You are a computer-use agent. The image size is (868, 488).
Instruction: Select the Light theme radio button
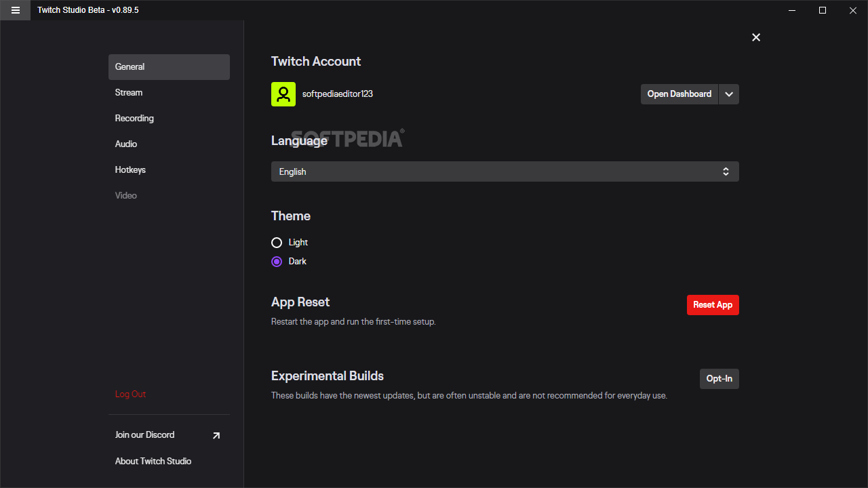click(x=277, y=243)
